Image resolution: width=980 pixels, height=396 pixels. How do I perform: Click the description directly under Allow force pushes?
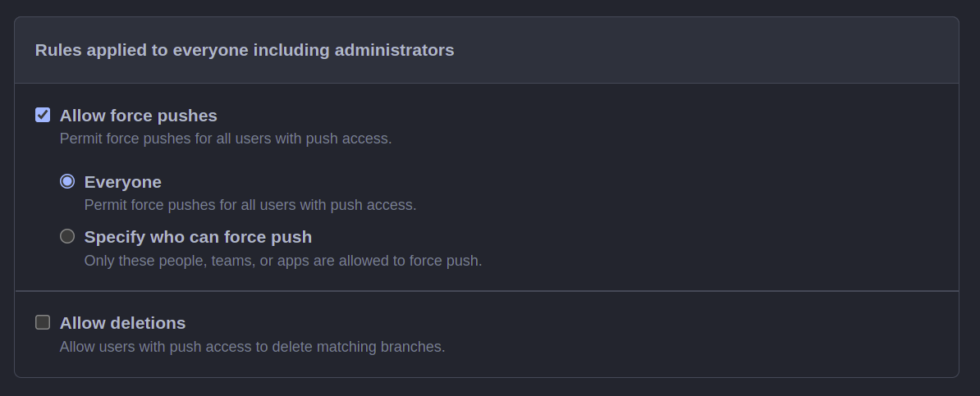click(226, 139)
